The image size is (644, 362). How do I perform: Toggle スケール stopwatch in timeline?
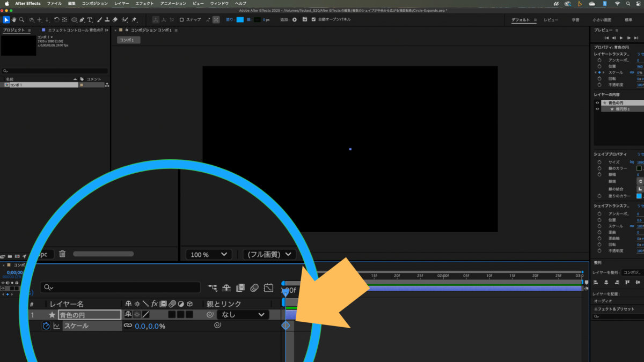tap(46, 326)
